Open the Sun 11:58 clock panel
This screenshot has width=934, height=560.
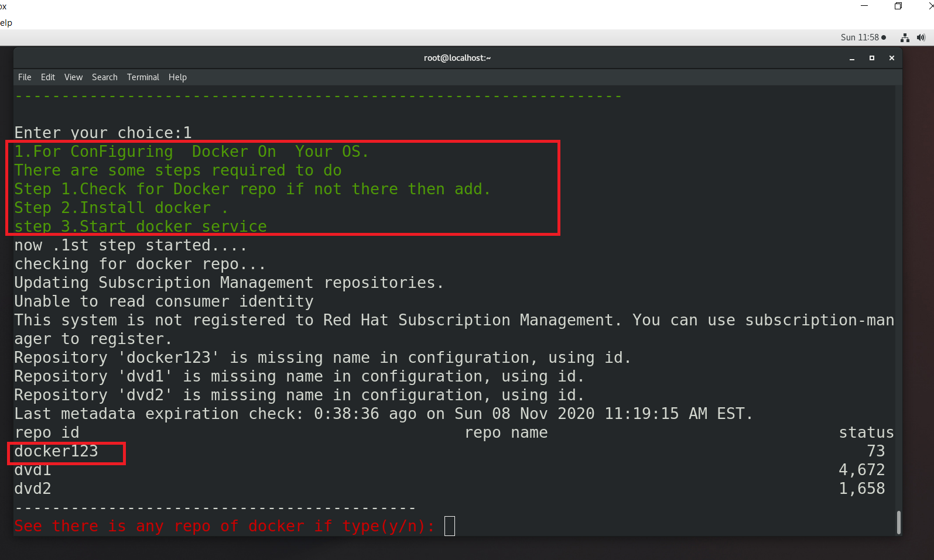(x=863, y=37)
